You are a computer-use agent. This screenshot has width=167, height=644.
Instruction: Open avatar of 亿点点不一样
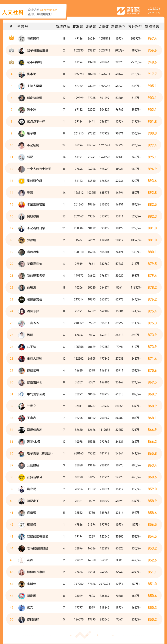[21, 121]
